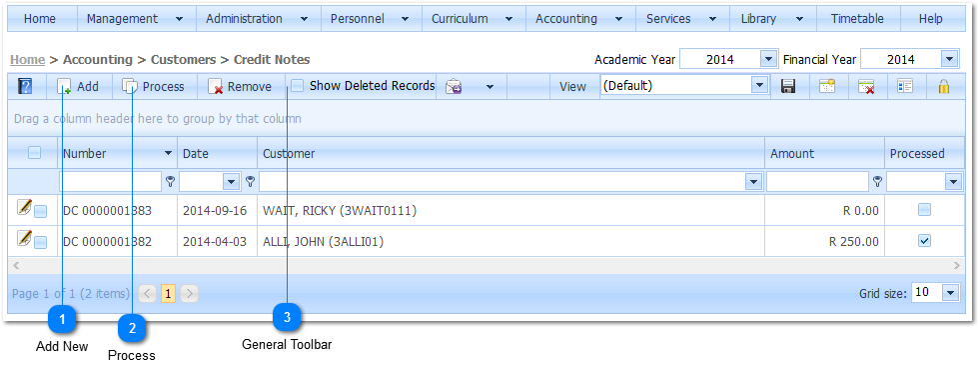Open Grid size dropdown

951,292
